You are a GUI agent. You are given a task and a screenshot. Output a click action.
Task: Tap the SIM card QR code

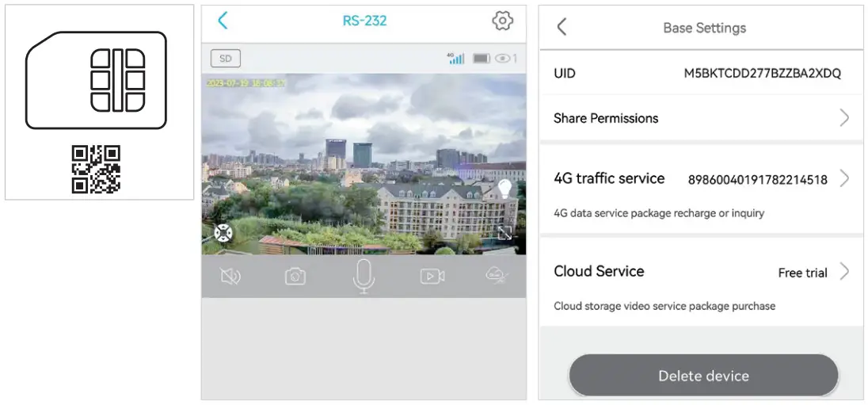coord(96,170)
